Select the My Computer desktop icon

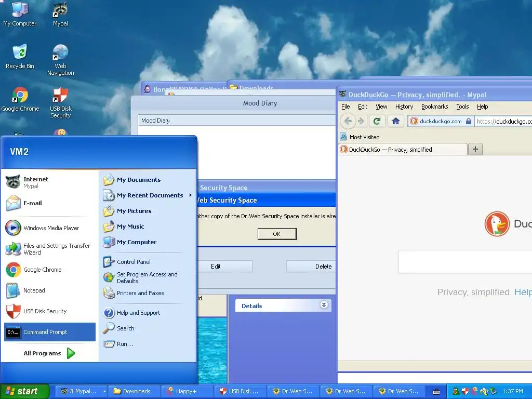[x=20, y=14]
